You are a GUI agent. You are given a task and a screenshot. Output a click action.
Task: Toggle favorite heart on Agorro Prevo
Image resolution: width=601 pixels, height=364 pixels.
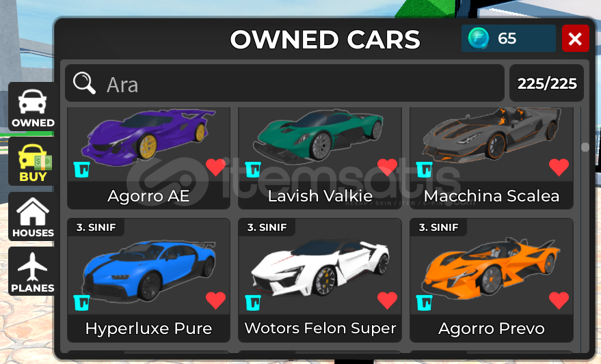tap(559, 300)
